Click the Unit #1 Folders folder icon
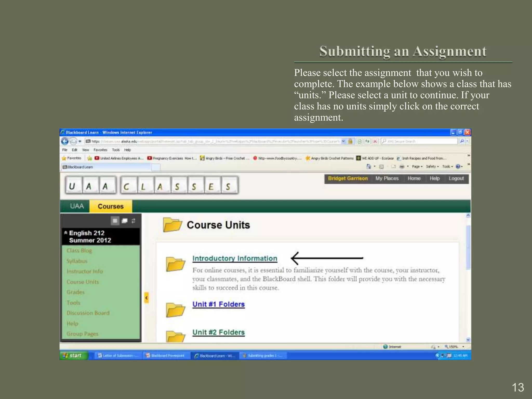 click(x=175, y=310)
